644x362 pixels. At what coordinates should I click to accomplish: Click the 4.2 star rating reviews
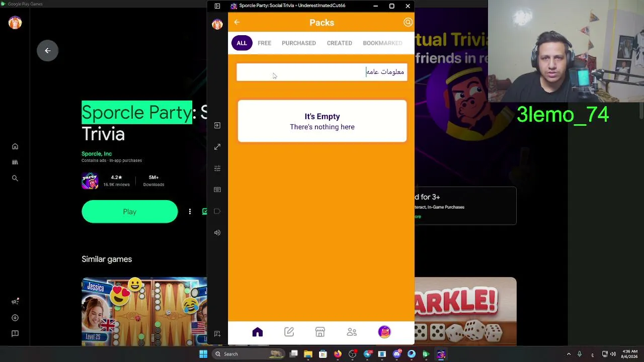click(x=116, y=180)
